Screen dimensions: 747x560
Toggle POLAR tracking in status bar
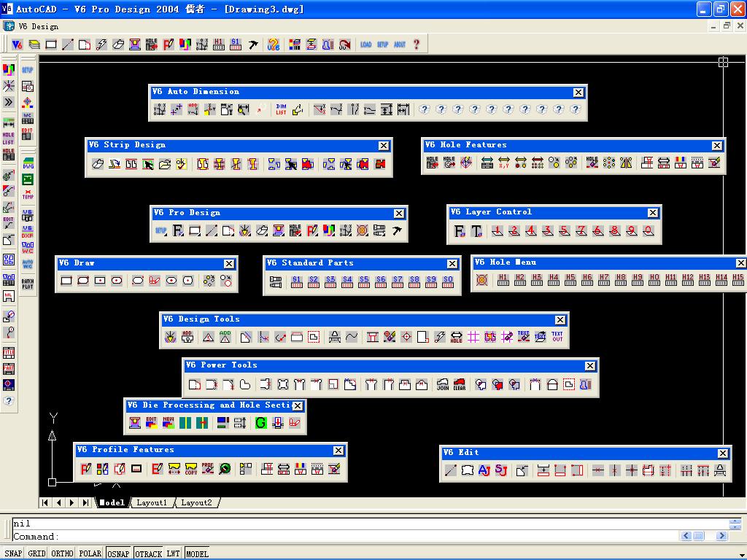click(90, 553)
